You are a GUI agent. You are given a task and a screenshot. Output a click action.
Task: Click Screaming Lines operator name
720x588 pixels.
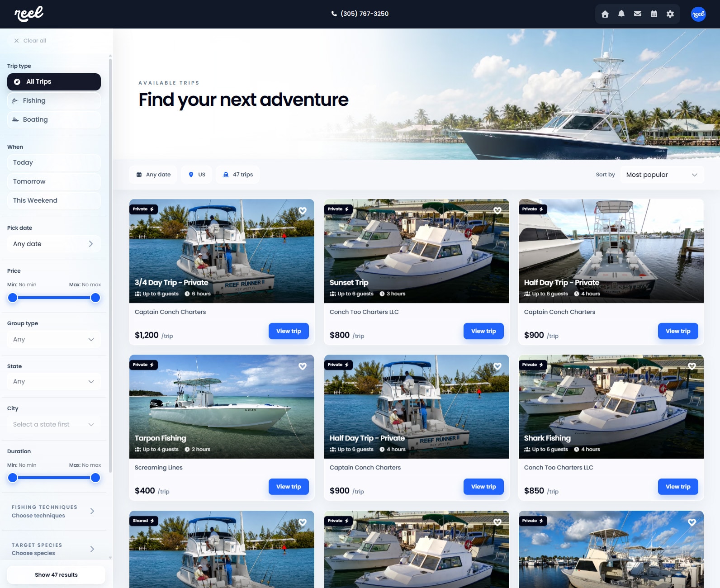(159, 468)
